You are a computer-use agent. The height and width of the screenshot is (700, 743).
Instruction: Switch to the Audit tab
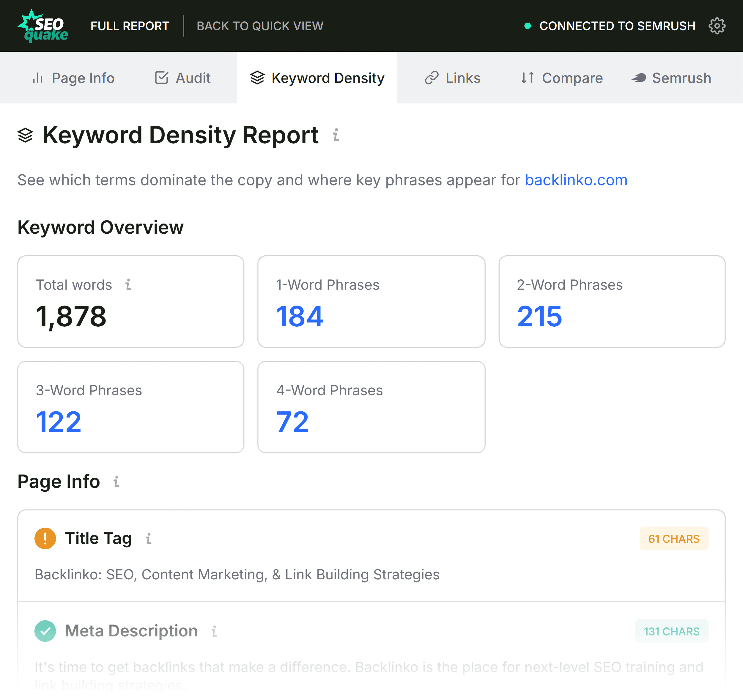(x=182, y=78)
